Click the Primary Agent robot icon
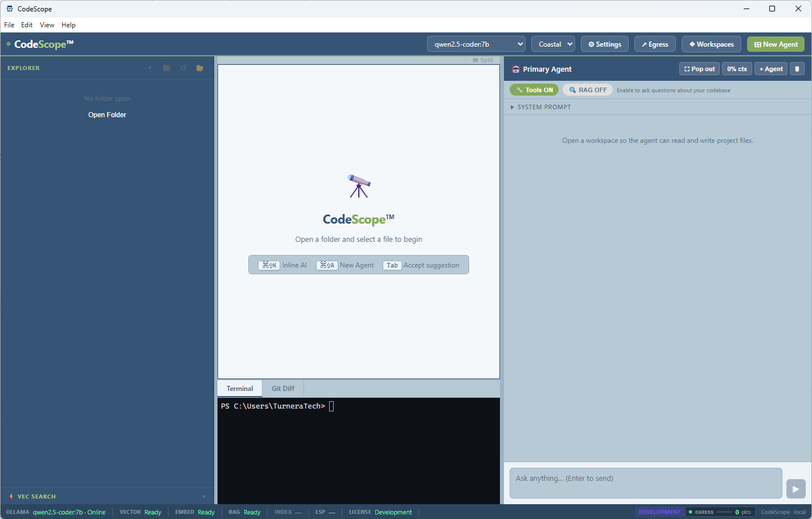Viewport: 812px width, 519px height. tap(515, 69)
